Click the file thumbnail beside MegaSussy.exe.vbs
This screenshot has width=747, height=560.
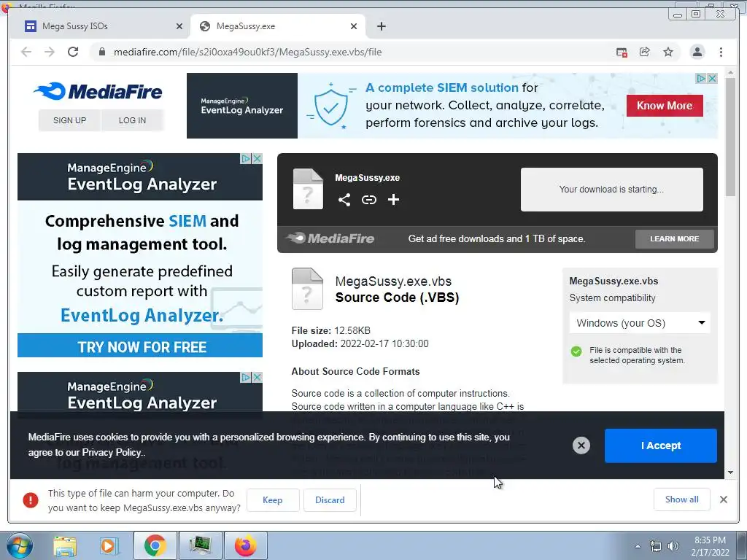(307, 289)
